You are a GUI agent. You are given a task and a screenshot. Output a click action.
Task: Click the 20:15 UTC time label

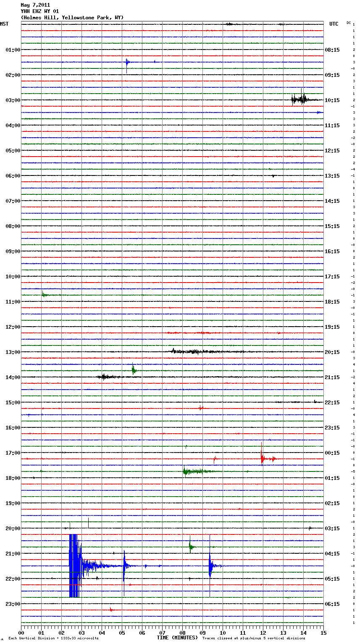pyautogui.click(x=332, y=352)
